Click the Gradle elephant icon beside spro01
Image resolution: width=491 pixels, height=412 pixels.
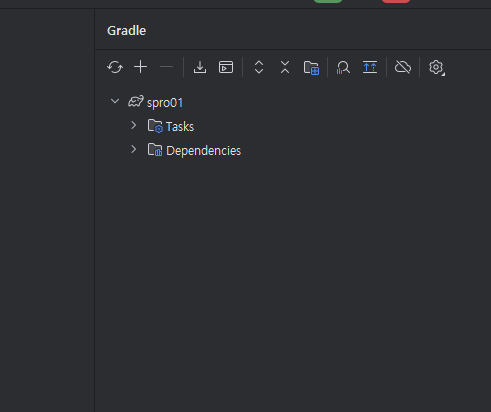coord(136,102)
